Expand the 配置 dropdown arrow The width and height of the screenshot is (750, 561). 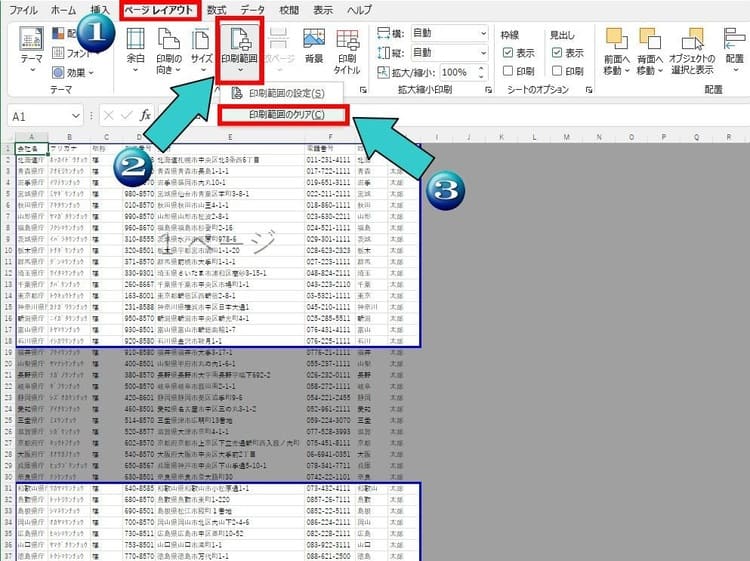click(x=735, y=70)
